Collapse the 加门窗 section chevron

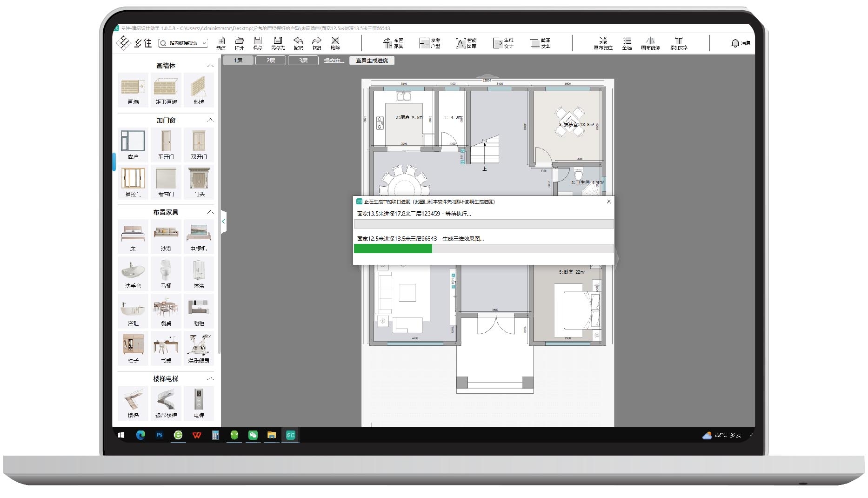tap(210, 120)
